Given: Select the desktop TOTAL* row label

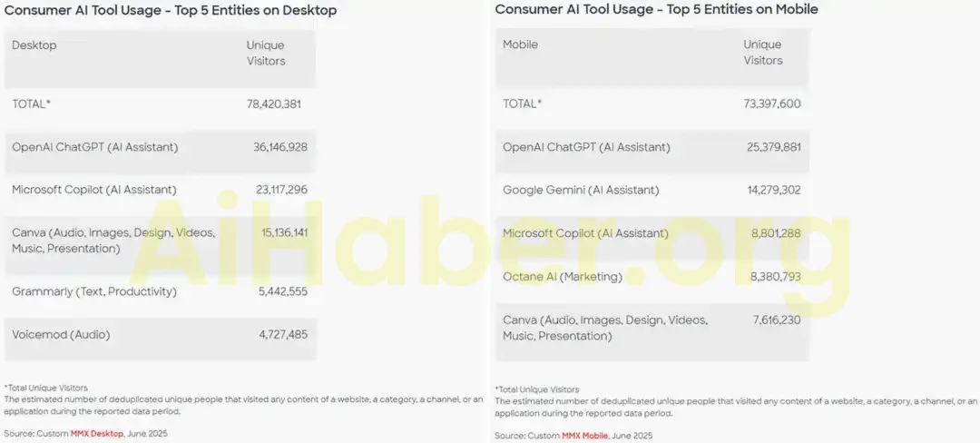Looking at the screenshot, I should click(x=31, y=104).
